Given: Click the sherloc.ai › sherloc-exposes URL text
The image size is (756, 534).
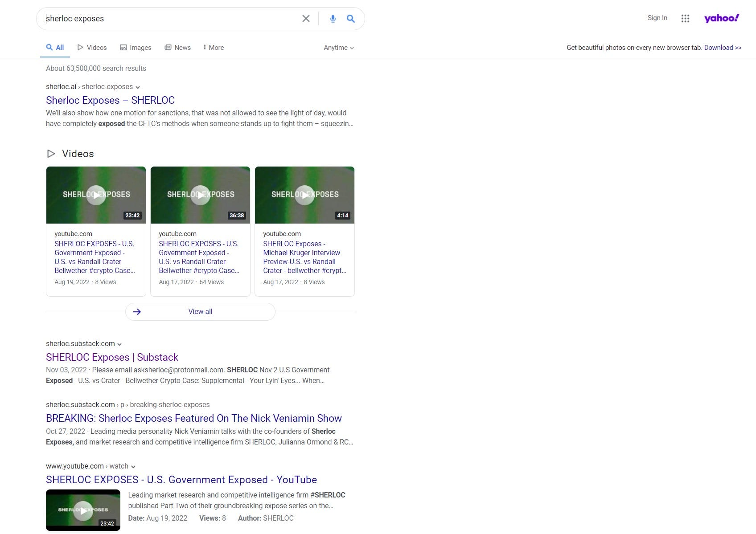Looking at the screenshot, I should point(89,86).
